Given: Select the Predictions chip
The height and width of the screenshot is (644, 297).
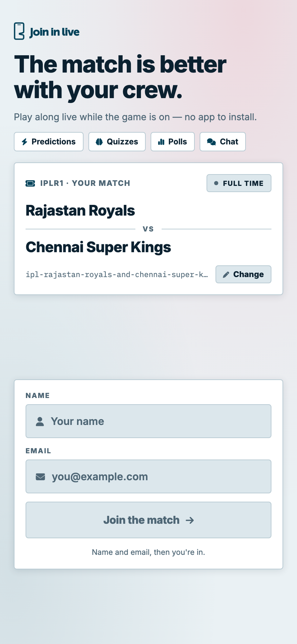Looking at the screenshot, I should [49, 142].
